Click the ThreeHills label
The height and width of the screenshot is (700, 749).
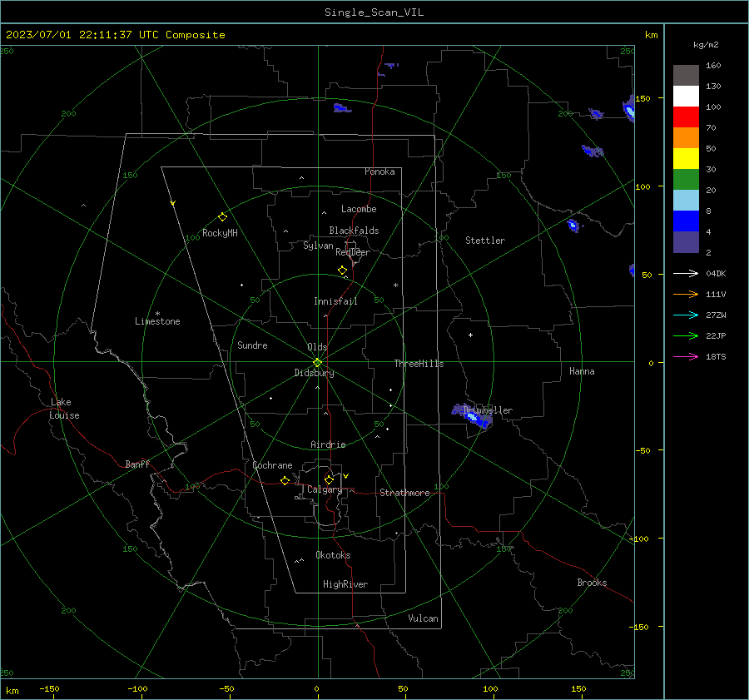click(419, 364)
